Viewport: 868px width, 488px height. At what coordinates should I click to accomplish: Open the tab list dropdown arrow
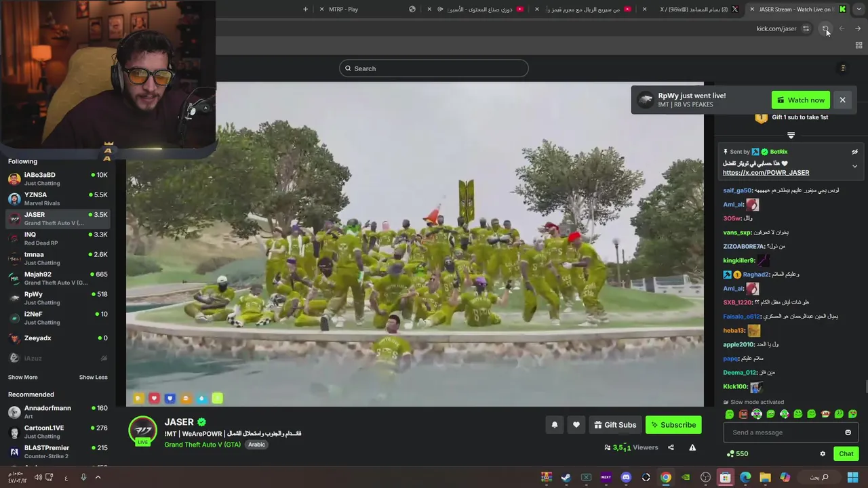coord(861,9)
